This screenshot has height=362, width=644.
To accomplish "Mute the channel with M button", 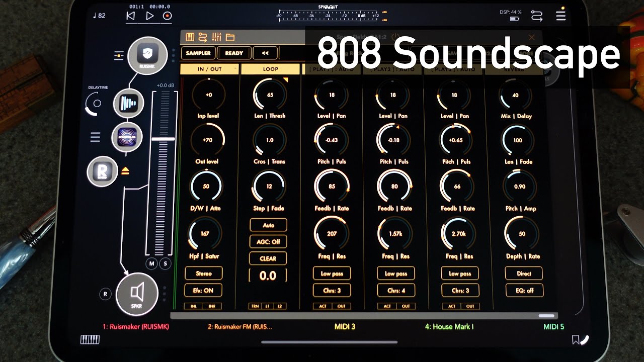I will coord(151,263).
